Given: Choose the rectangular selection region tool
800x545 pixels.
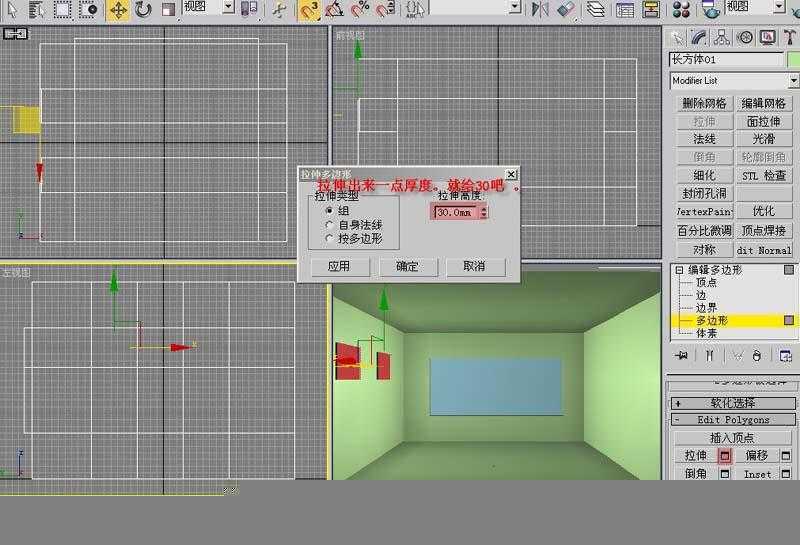Looking at the screenshot, I should click(x=62, y=9).
